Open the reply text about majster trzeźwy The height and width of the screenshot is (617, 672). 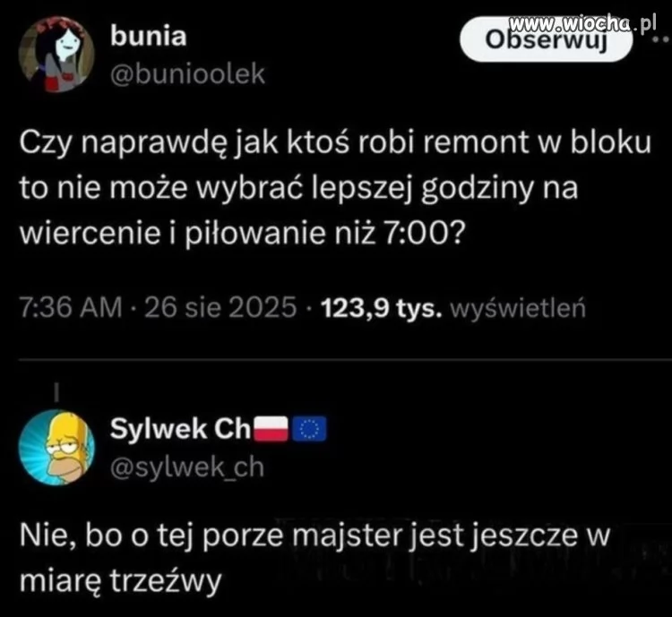click(314, 558)
